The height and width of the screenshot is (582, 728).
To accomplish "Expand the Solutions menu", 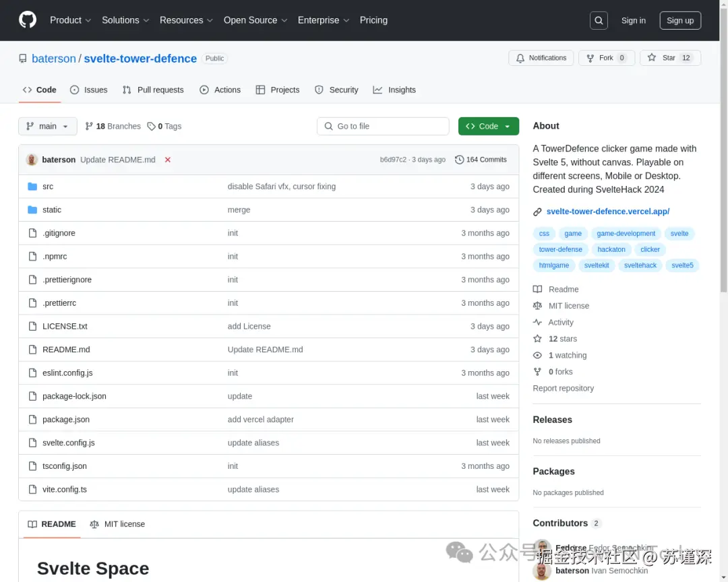I will pos(125,20).
